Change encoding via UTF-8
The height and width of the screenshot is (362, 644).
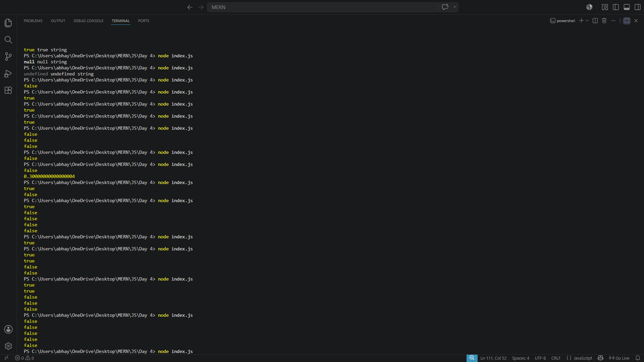(x=540, y=358)
